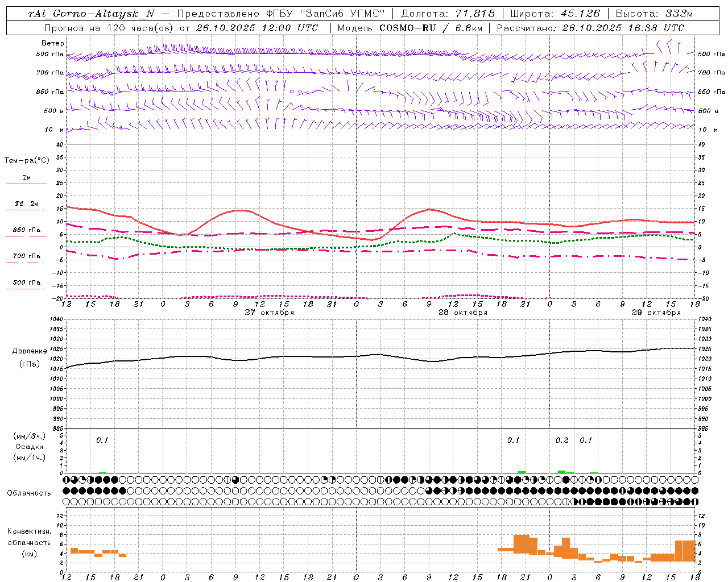Image resolution: width=728 pixels, height=582 pixels.
Task: Select the Тем-ра(°C) axis title
Action: click(27, 161)
